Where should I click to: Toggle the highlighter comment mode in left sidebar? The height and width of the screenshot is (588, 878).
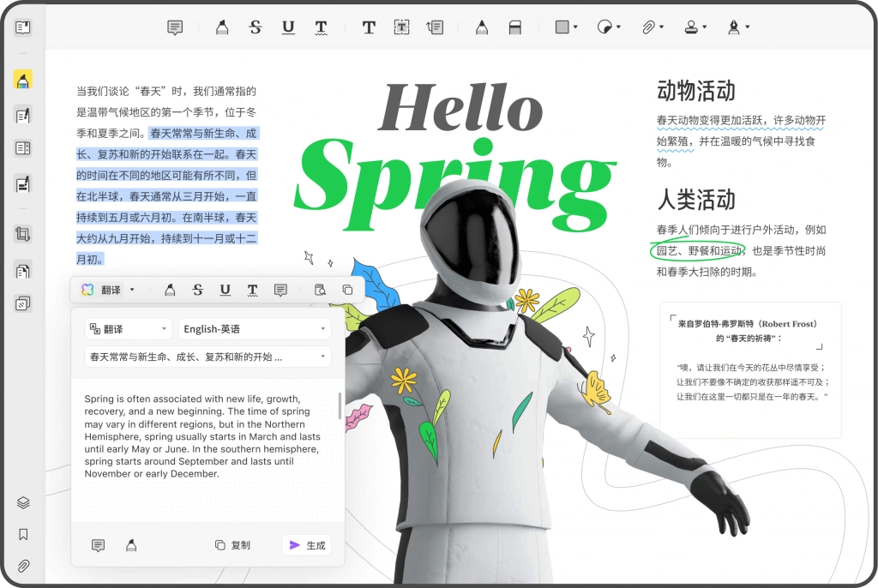(x=23, y=80)
